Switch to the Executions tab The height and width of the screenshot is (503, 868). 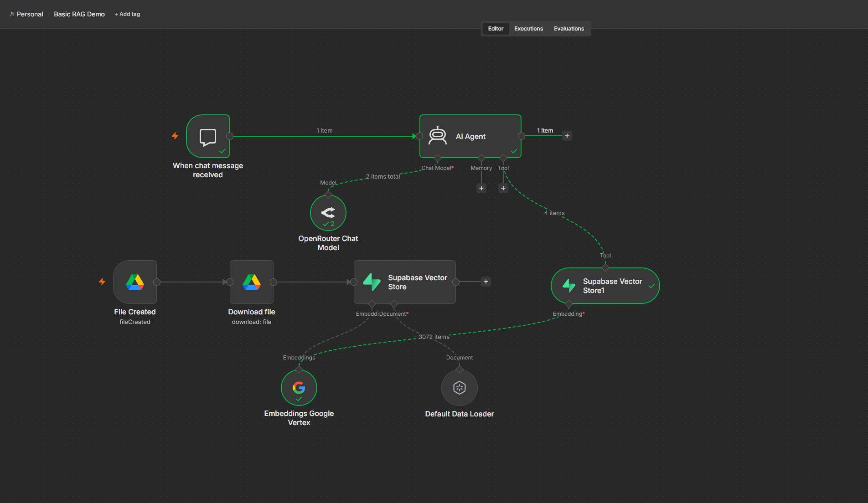[x=528, y=29]
